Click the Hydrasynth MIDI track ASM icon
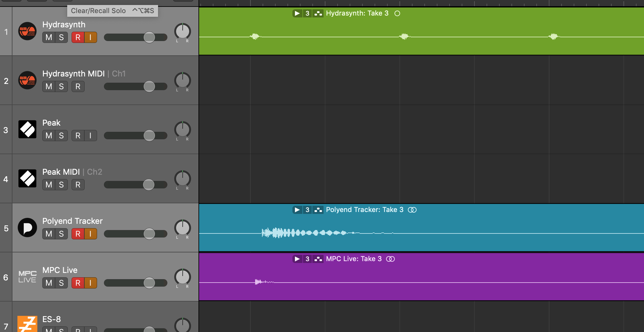The height and width of the screenshot is (332, 644). coord(27,81)
